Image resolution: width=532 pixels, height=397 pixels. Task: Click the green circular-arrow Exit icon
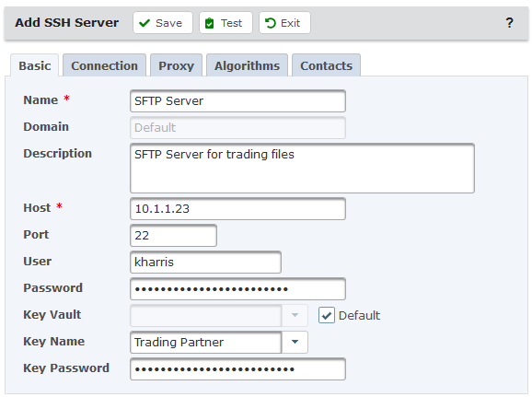coord(271,23)
